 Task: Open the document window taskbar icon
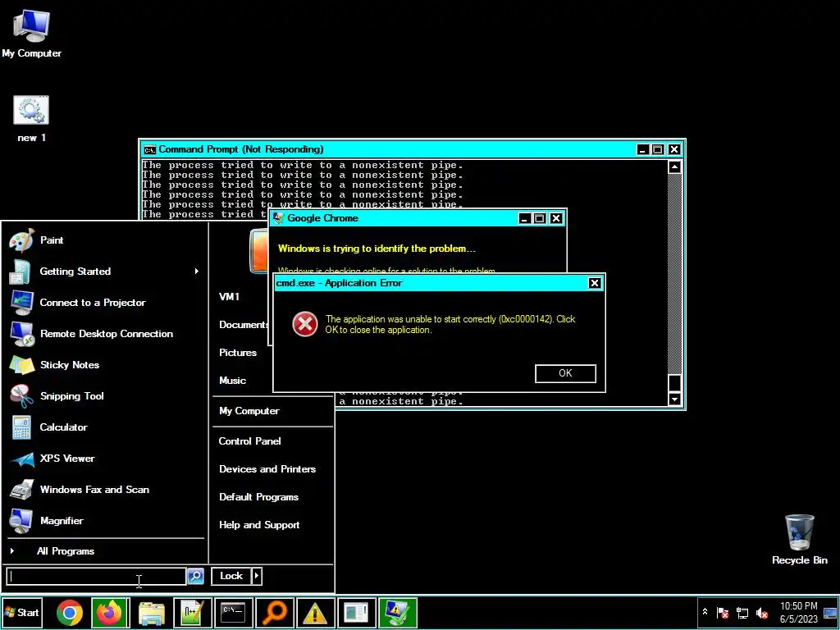356,613
